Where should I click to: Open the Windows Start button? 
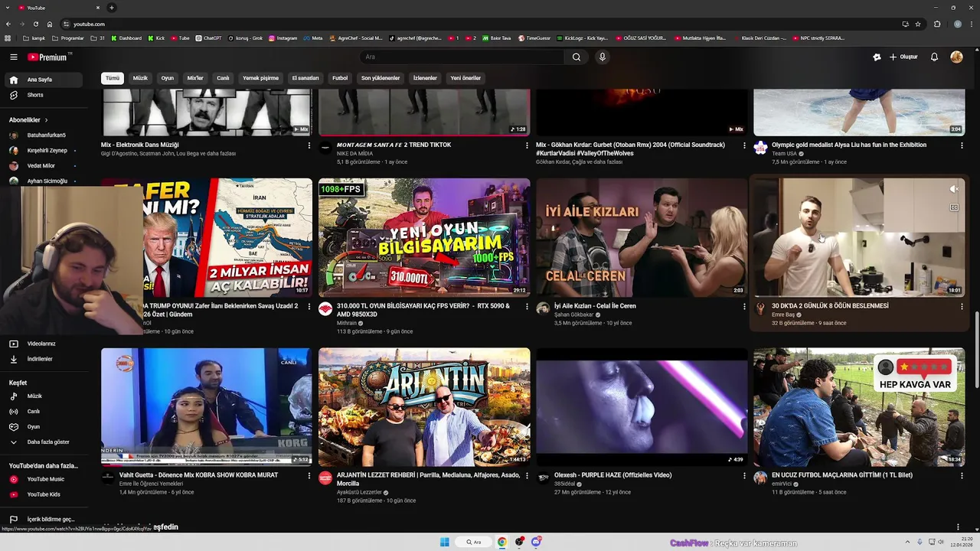coord(445,543)
